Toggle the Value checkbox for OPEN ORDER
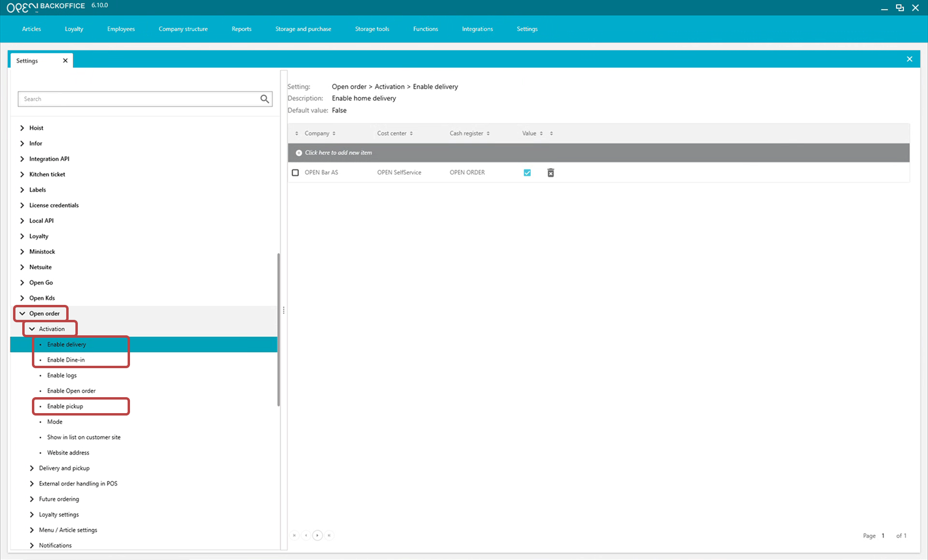928x560 pixels. coord(527,172)
